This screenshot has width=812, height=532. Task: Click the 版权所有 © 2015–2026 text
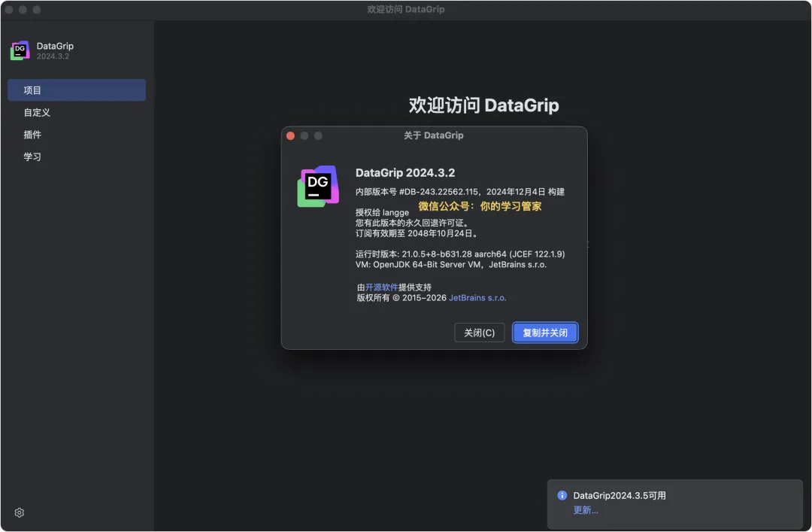(x=401, y=298)
